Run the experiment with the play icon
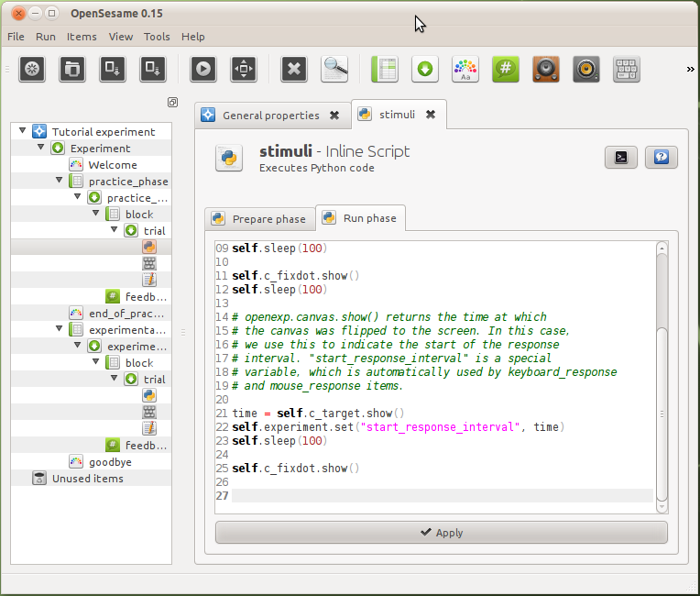 203,69
